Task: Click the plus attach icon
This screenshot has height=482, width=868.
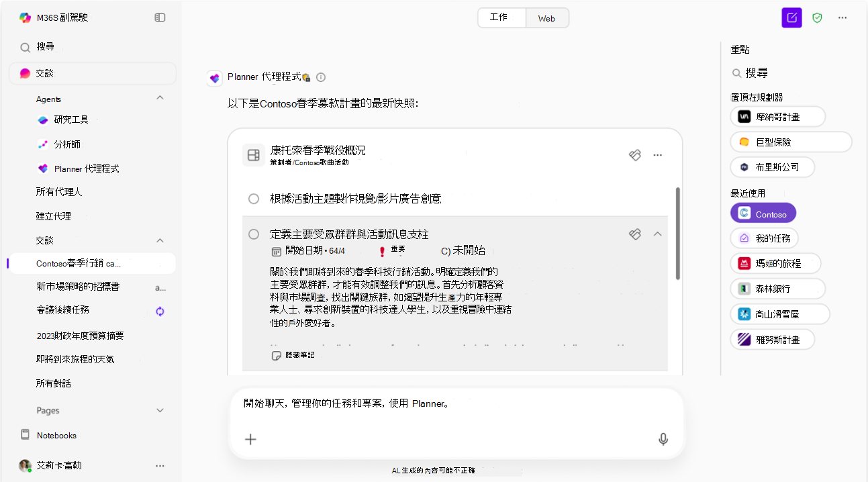Action: tap(250, 439)
